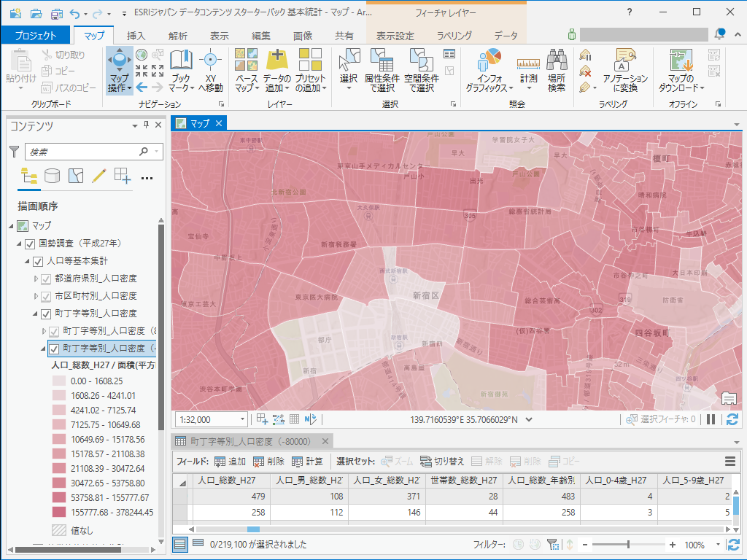Toggle 都道府県別_人口密度 layer visibility
Screen dimensions: 747x560
(46, 279)
